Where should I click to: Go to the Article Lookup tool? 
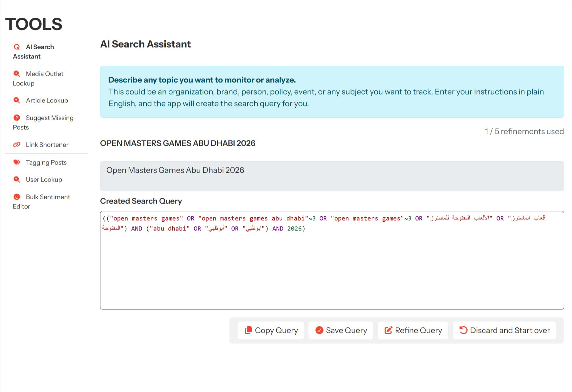[47, 100]
